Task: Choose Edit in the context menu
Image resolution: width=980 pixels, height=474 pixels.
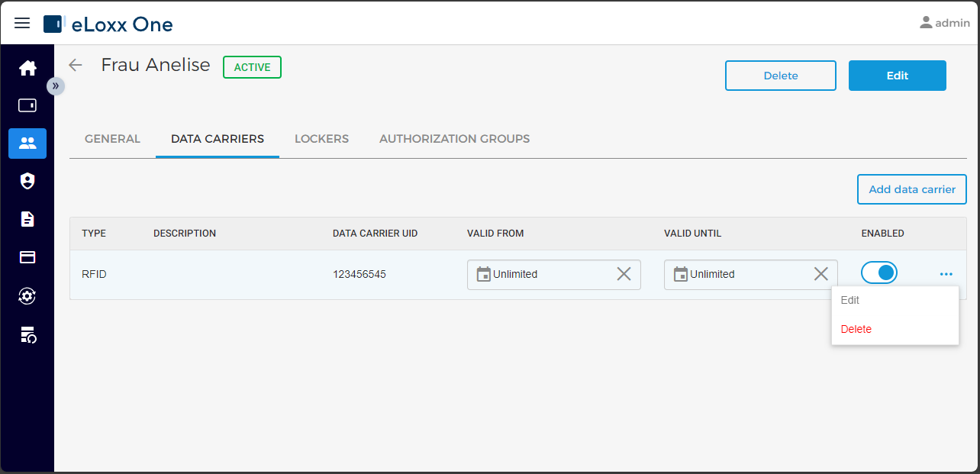Action: [x=895, y=301]
